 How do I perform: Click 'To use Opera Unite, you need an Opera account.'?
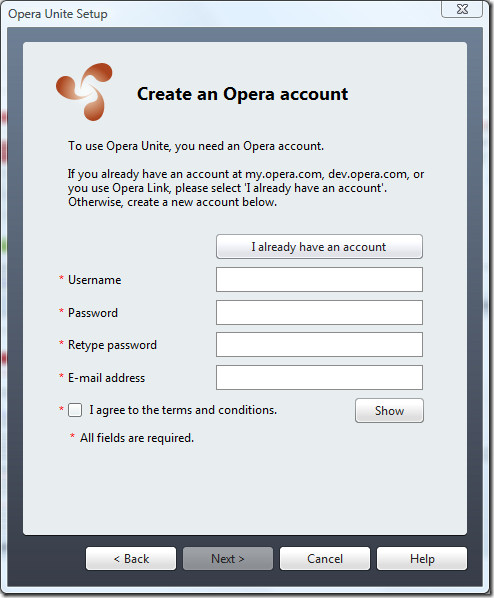coord(196,146)
